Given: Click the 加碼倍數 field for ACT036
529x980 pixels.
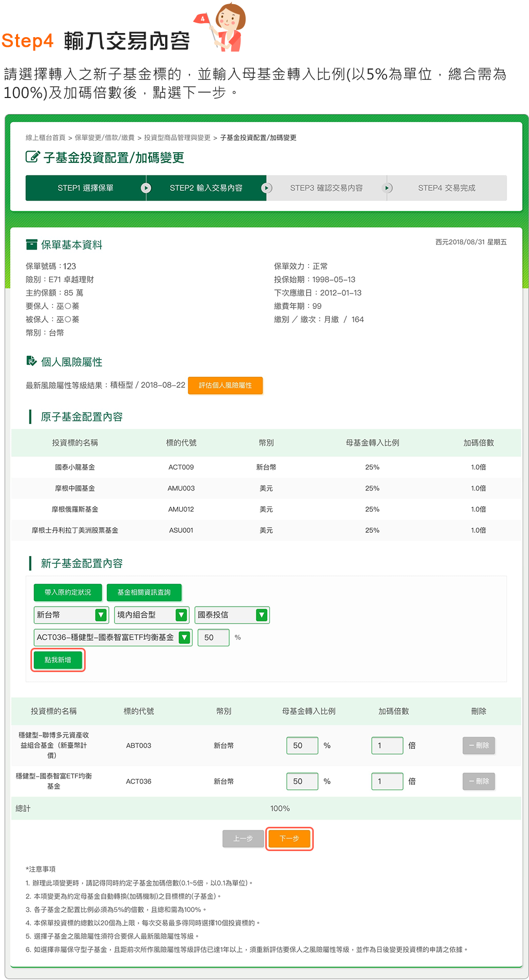Looking at the screenshot, I should (x=387, y=781).
